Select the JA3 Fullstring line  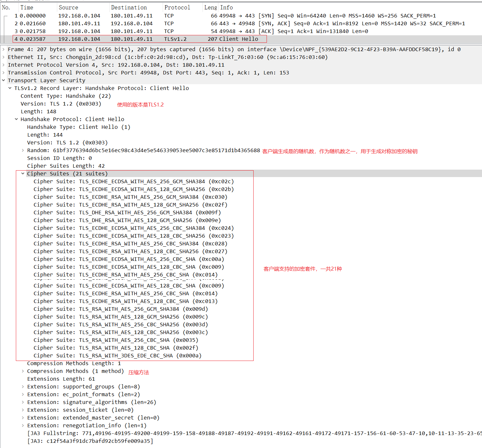click(x=255, y=433)
